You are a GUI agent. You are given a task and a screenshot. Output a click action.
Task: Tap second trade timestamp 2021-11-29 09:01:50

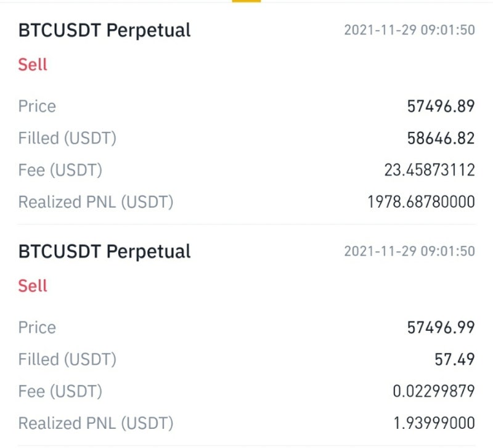(x=409, y=251)
